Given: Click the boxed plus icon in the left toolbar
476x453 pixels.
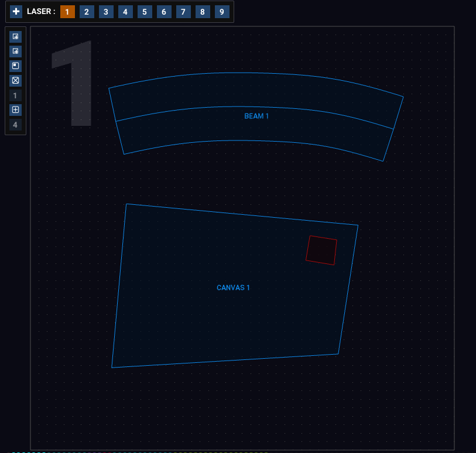Looking at the screenshot, I should coord(16,109).
